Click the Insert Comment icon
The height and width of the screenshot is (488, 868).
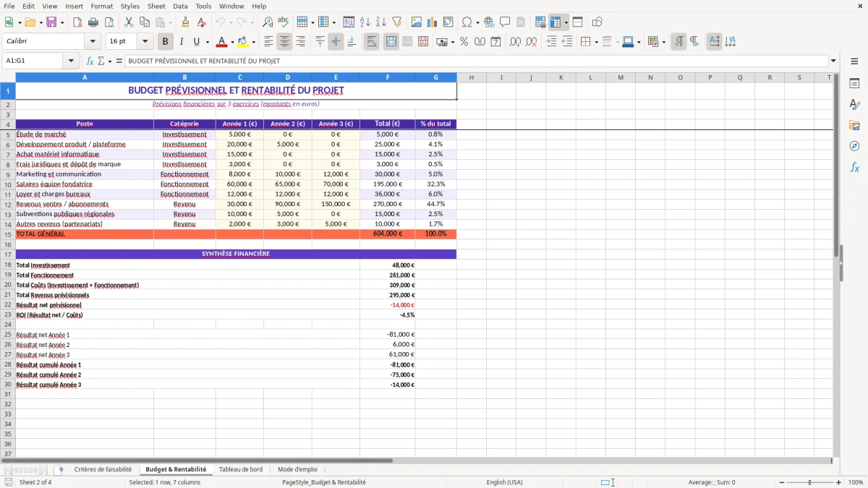coord(505,22)
